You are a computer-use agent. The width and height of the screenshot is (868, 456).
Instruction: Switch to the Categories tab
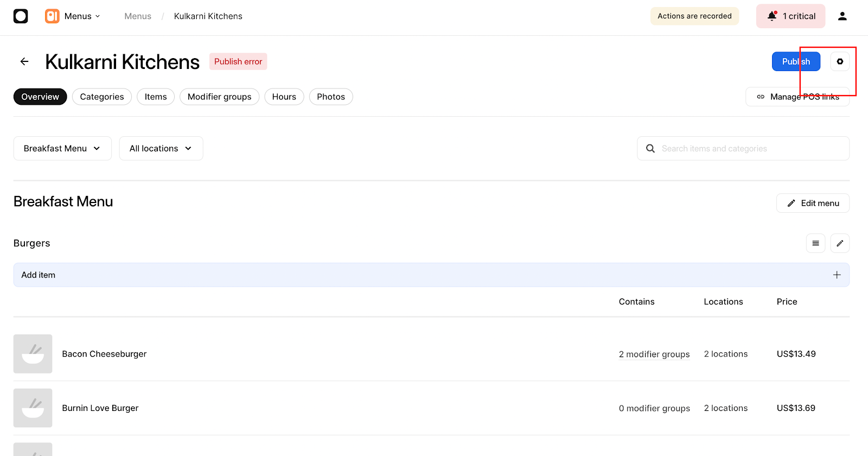[x=102, y=97]
